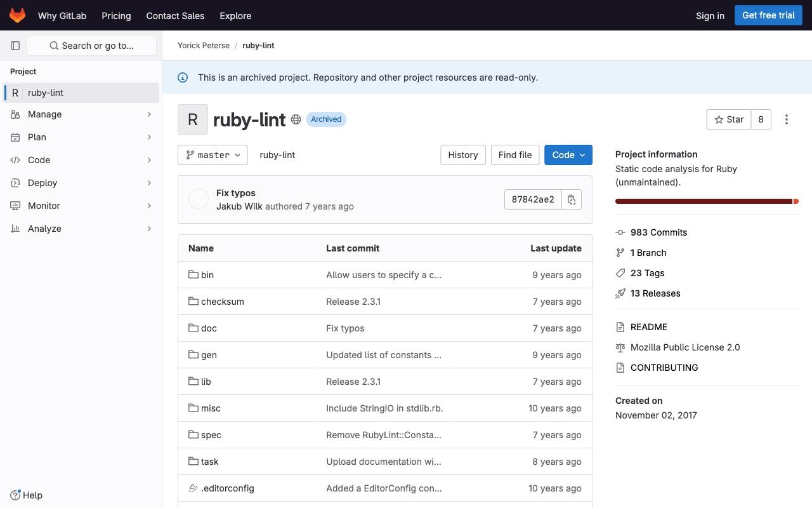This screenshot has width=812, height=508.
Task: Open the blue Code dropdown button
Action: click(x=568, y=155)
